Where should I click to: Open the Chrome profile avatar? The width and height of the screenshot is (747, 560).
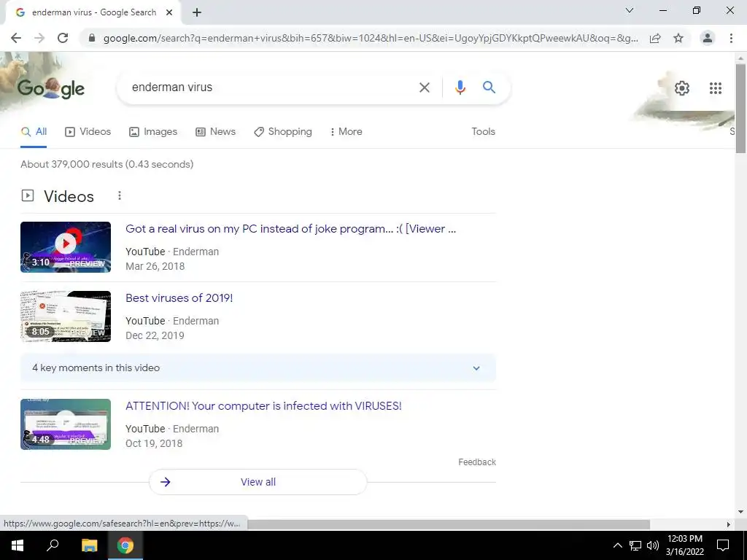(x=708, y=38)
